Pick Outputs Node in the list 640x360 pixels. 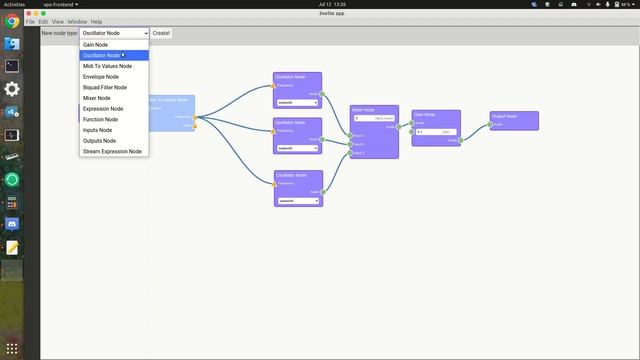pos(114,140)
